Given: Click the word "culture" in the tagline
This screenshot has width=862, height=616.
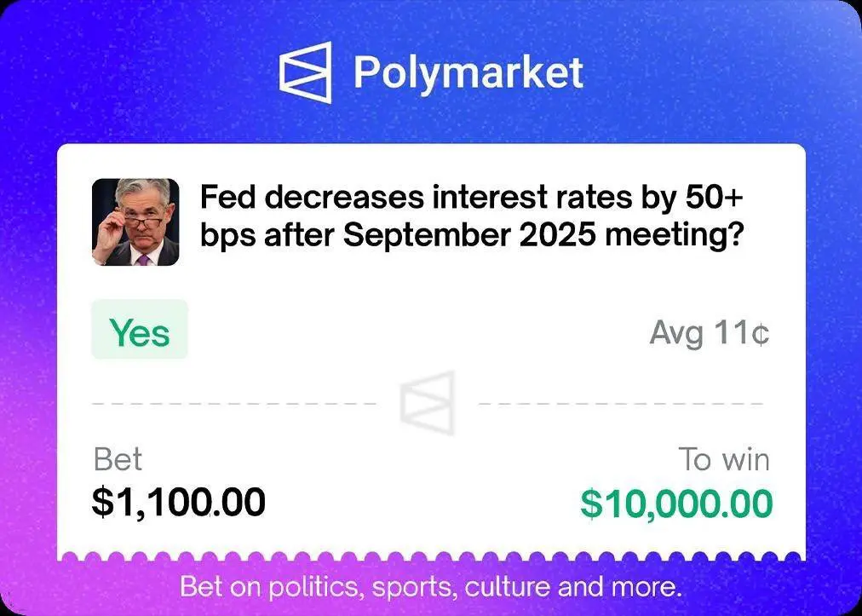Looking at the screenshot, I should [507, 587].
